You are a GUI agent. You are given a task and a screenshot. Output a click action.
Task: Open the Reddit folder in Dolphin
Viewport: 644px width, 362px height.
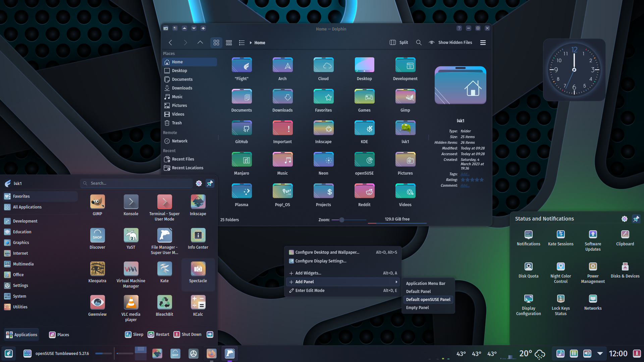tap(364, 195)
